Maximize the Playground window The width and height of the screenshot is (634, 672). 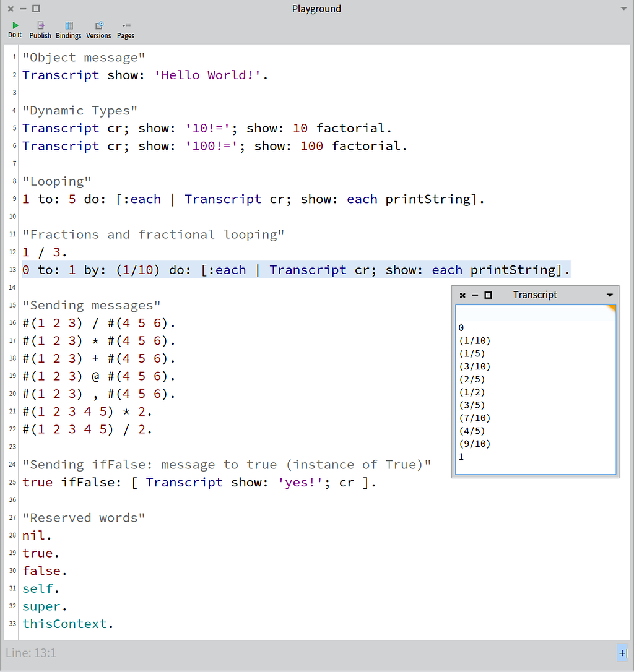click(36, 9)
